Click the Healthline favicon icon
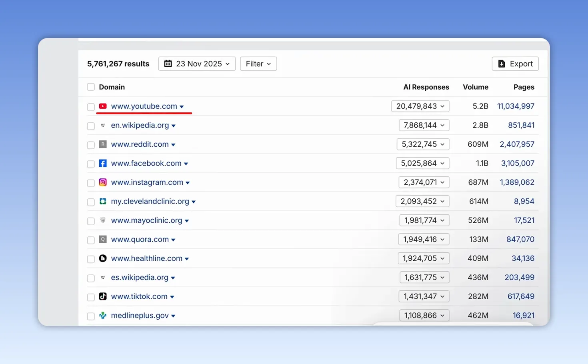588x364 pixels. pyautogui.click(x=103, y=258)
